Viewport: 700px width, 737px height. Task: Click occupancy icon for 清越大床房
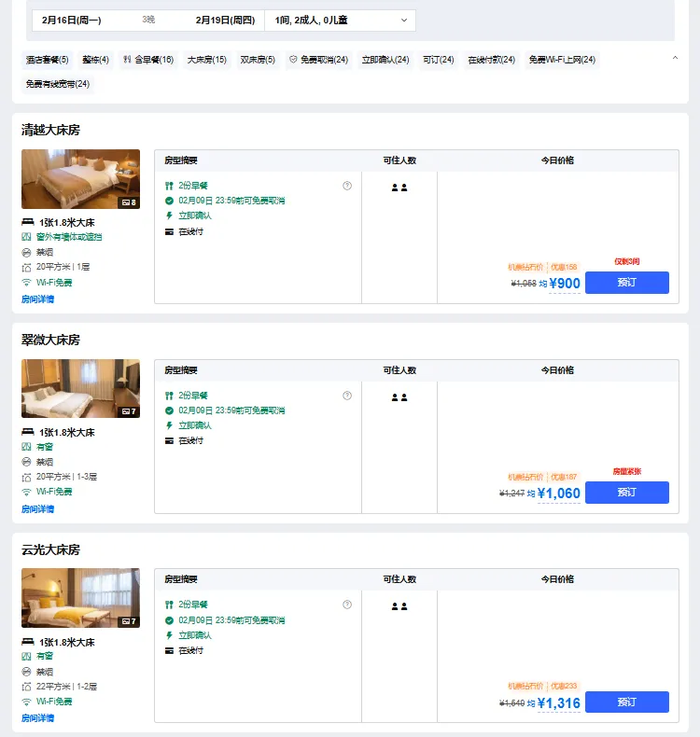(399, 188)
